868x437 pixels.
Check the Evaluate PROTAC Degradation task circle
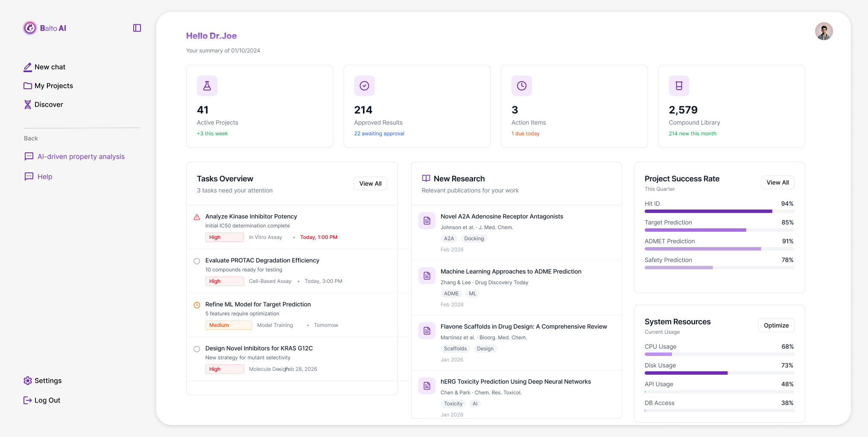197,261
